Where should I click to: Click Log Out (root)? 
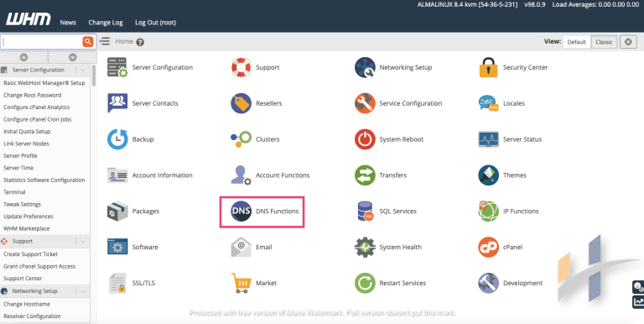pyautogui.click(x=155, y=23)
